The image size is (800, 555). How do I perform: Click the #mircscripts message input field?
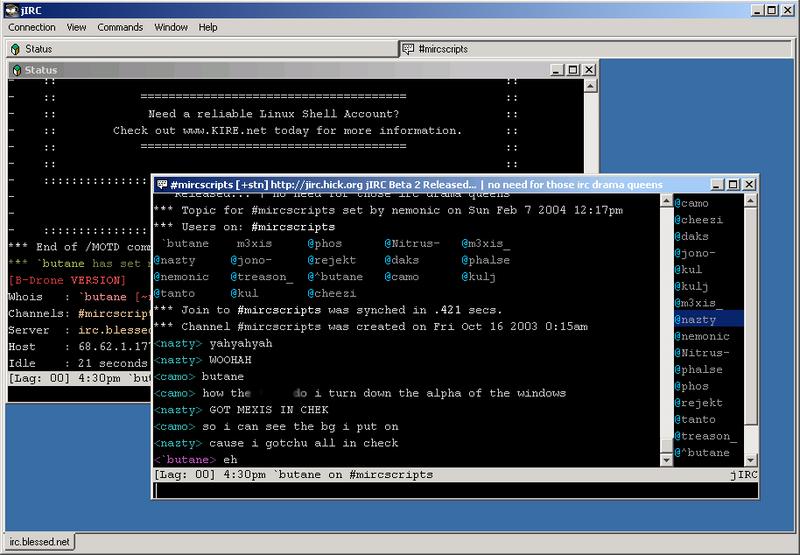point(455,490)
